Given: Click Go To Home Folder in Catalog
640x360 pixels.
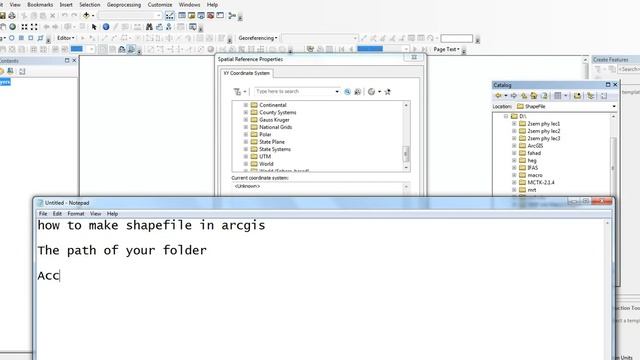Looking at the screenshot, I should click(534, 96).
